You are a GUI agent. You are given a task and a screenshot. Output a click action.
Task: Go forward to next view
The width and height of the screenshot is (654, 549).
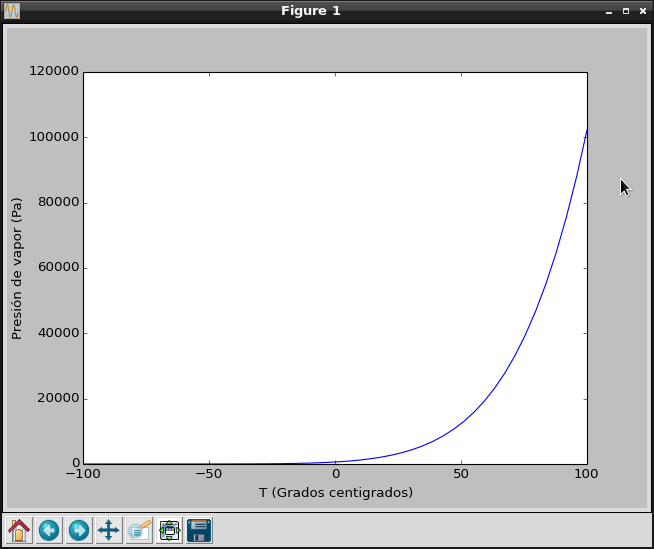(78, 530)
